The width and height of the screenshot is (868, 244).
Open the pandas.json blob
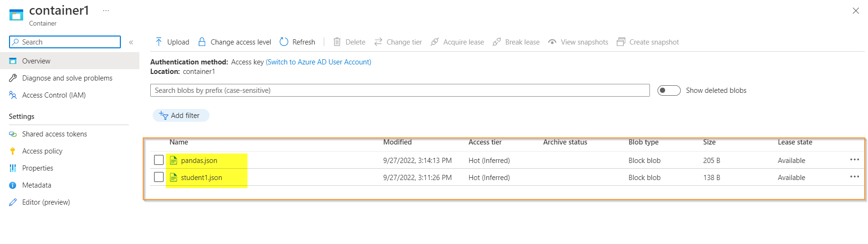pyautogui.click(x=199, y=161)
